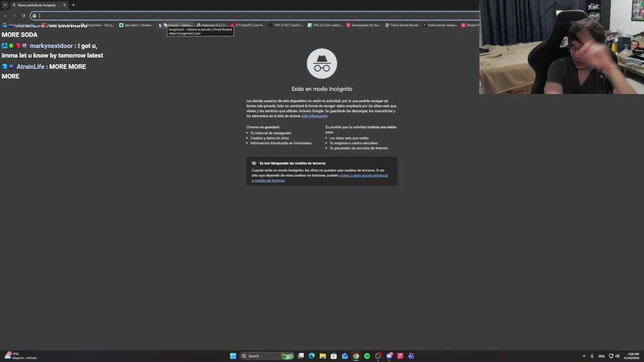Open Discord from the taskbar
Screen dimensions: 644x362
click(389, 356)
